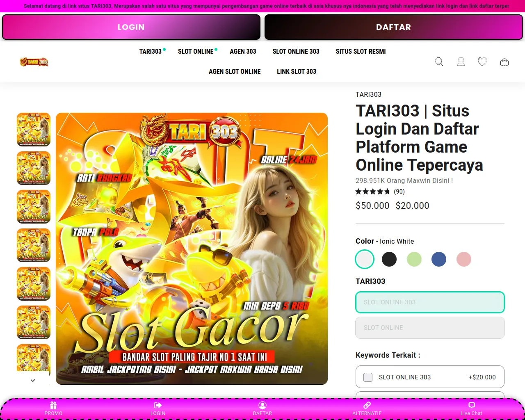
Task: Select the SLOT ONLINE 303 variant option
Action: coord(429,302)
